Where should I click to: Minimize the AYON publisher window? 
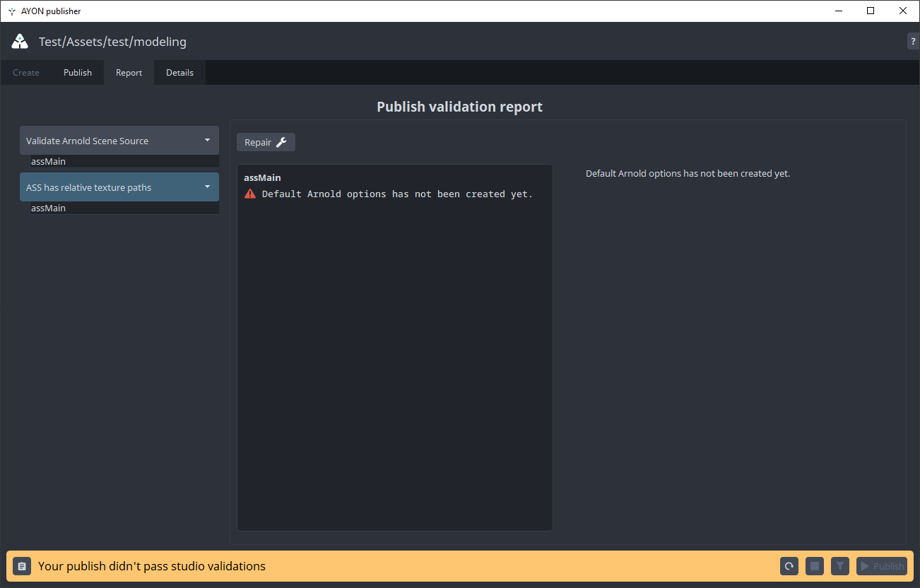pyautogui.click(x=838, y=11)
